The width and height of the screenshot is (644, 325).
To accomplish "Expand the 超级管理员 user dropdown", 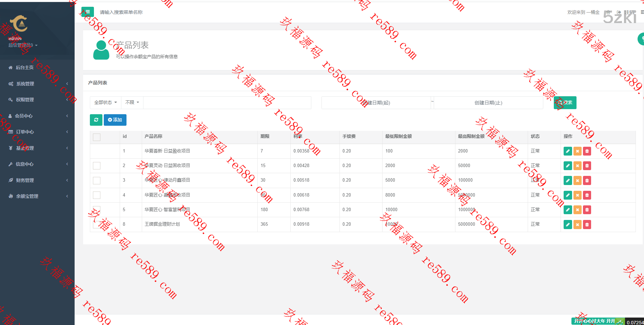I will [x=23, y=45].
